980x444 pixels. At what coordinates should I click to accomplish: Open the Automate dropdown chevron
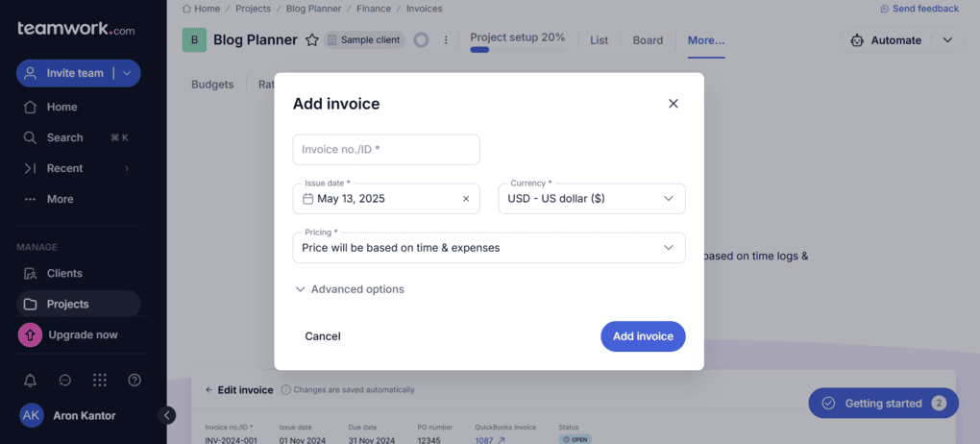tap(947, 40)
